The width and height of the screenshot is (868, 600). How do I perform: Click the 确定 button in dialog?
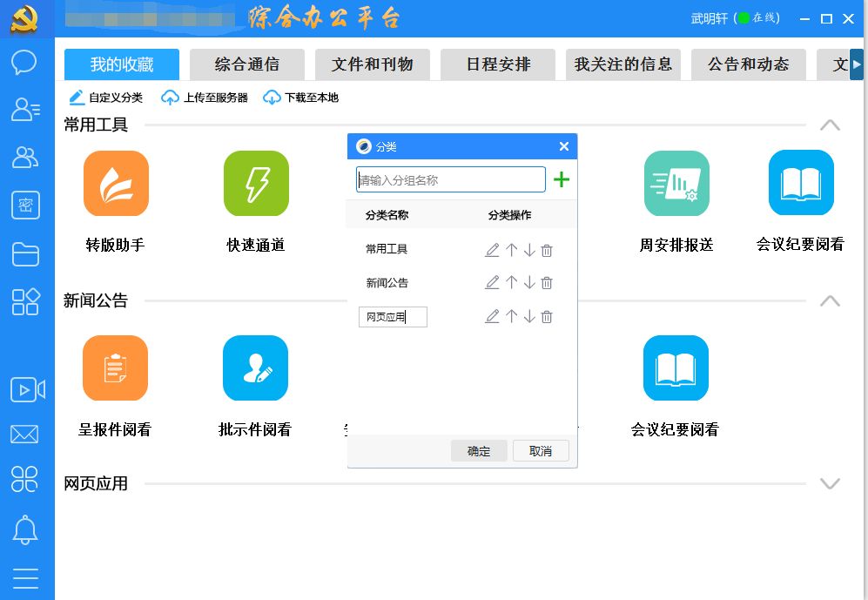click(x=479, y=451)
